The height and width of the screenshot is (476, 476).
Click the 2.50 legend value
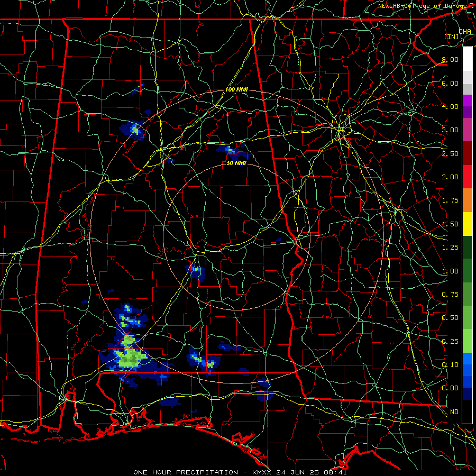[450, 153]
